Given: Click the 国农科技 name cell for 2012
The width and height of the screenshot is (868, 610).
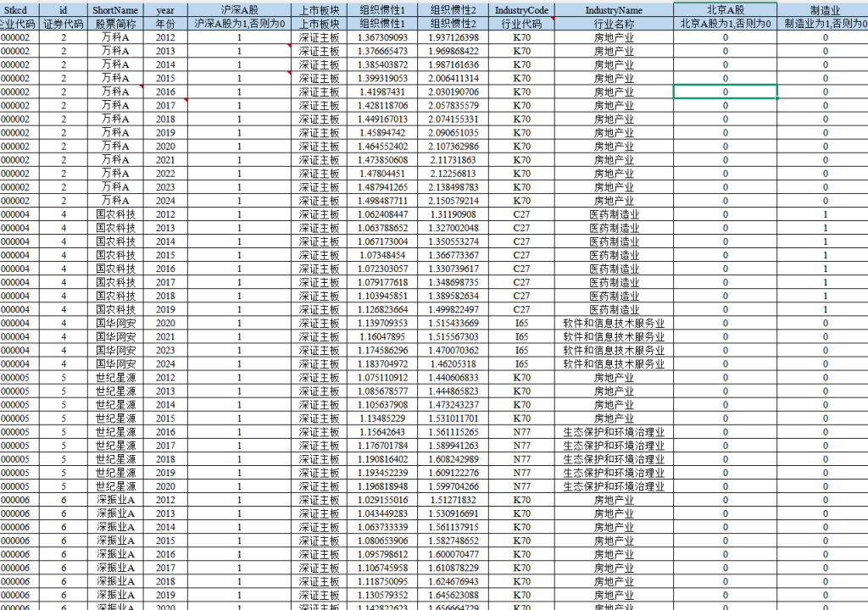Looking at the screenshot, I should click(114, 214).
